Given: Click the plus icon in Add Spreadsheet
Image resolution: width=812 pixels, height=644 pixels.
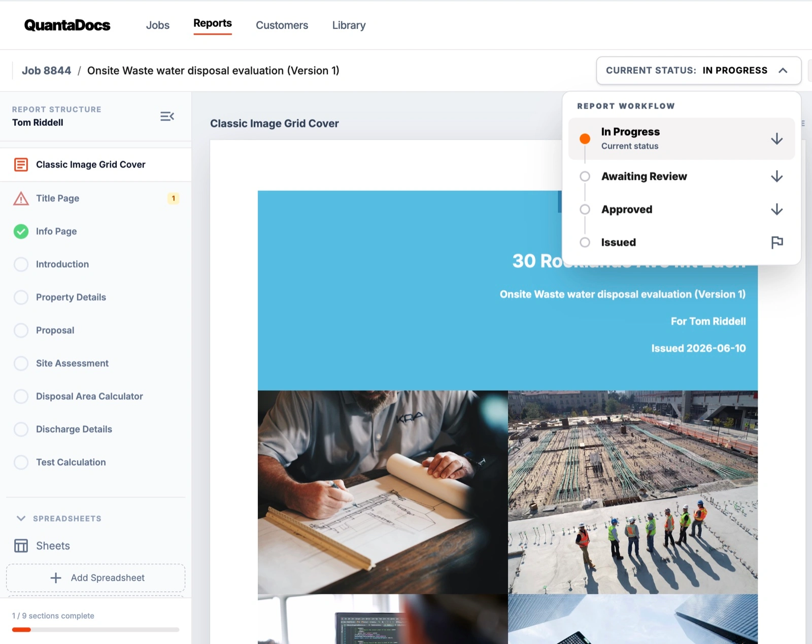Looking at the screenshot, I should point(56,578).
